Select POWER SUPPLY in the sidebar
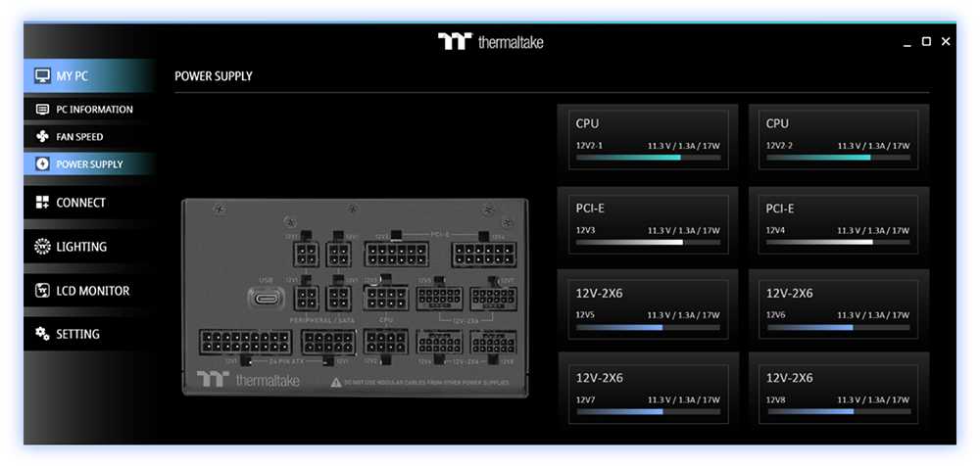 [89, 163]
